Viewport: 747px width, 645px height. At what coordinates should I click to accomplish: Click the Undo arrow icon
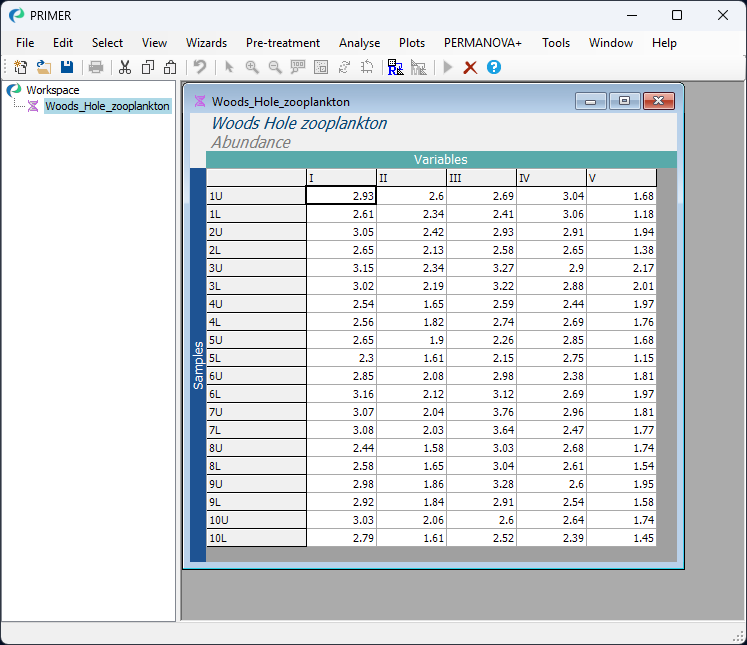200,67
